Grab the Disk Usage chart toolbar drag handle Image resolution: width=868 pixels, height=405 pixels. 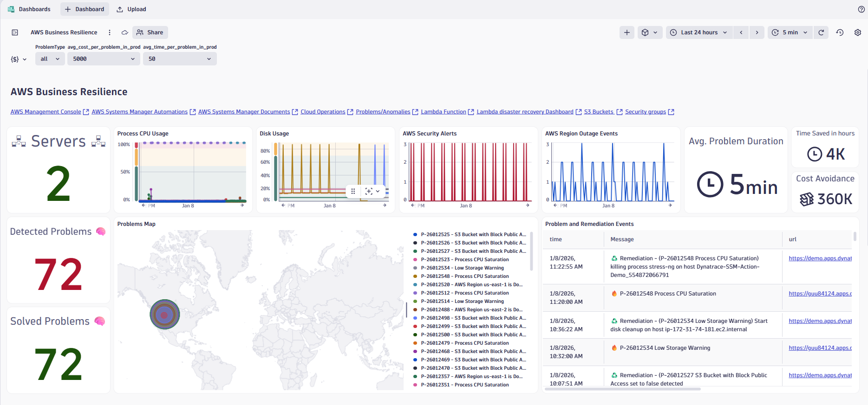[353, 191]
